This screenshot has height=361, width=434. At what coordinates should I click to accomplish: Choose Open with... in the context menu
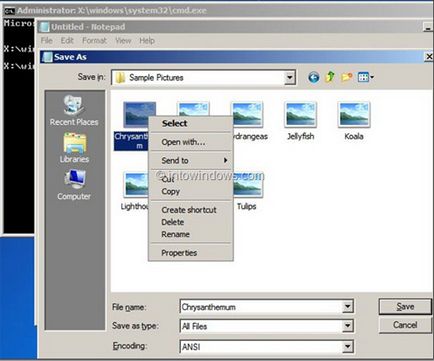point(190,142)
